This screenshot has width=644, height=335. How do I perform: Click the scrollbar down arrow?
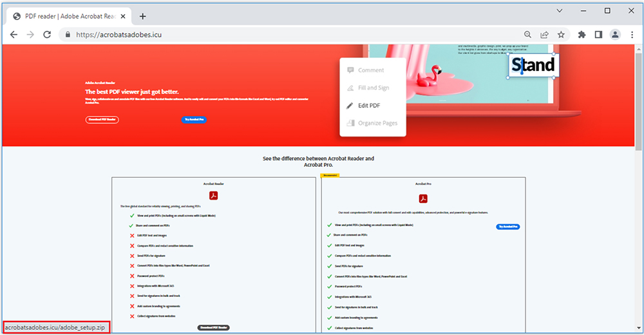coord(639,328)
